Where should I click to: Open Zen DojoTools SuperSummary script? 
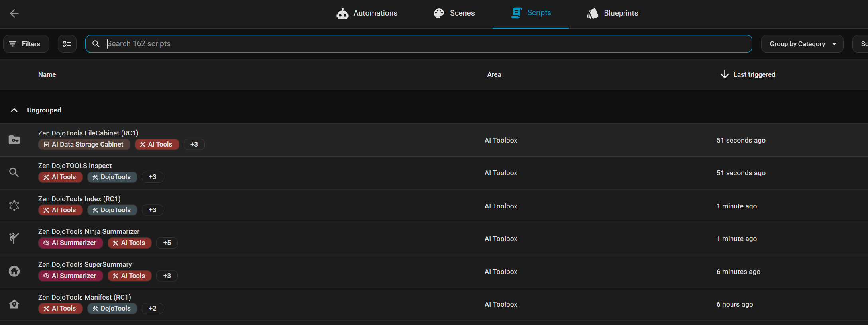[x=85, y=264]
